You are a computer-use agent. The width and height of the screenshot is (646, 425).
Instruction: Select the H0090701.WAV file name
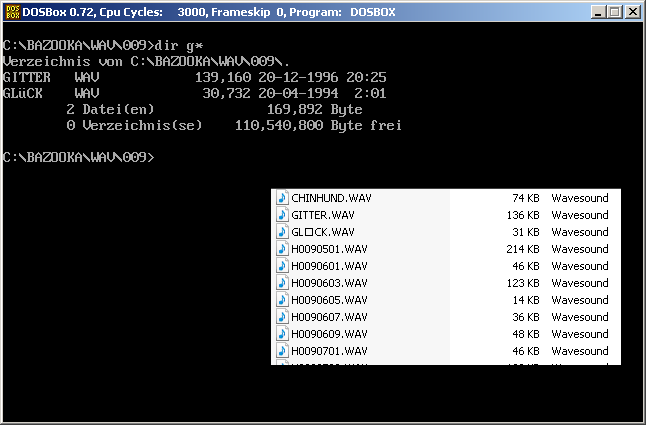click(x=329, y=351)
